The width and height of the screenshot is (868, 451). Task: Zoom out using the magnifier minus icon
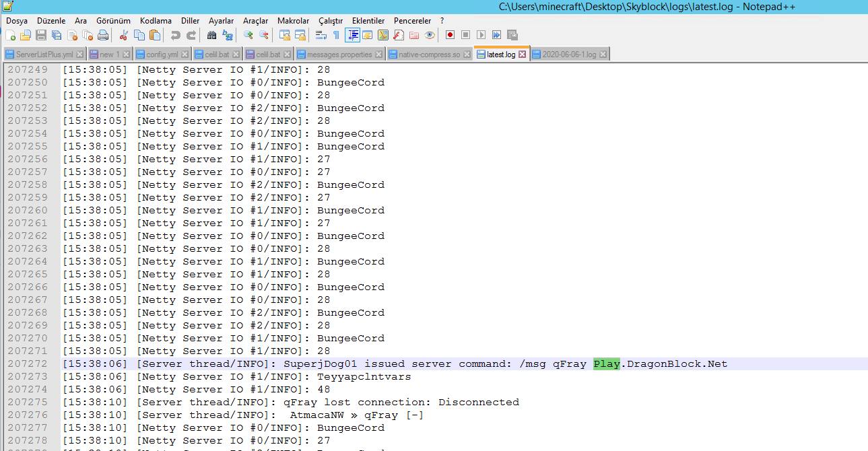[264, 35]
